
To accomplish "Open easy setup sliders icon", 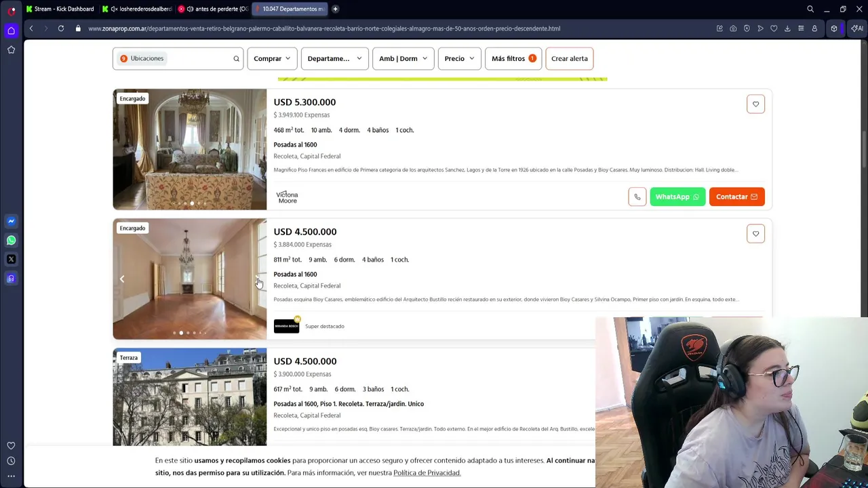I will (x=801, y=28).
